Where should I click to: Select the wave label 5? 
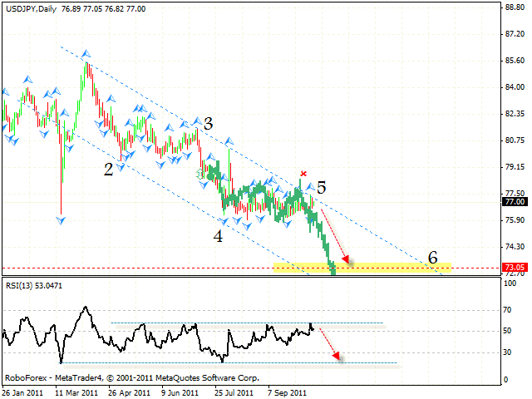click(x=321, y=188)
